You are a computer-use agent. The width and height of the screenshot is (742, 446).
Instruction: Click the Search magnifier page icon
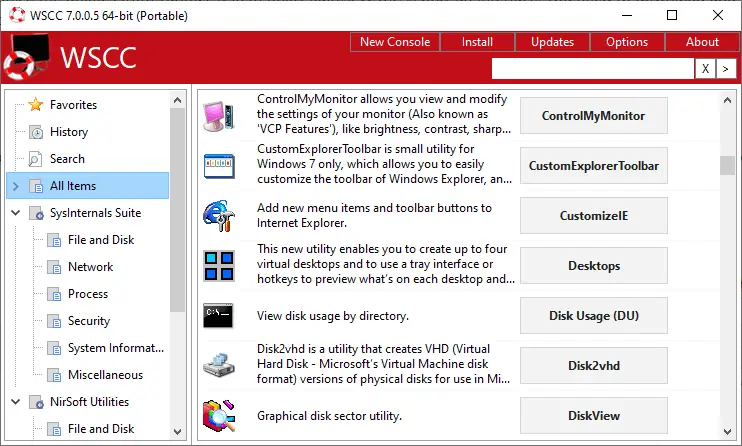click(35, 159)
